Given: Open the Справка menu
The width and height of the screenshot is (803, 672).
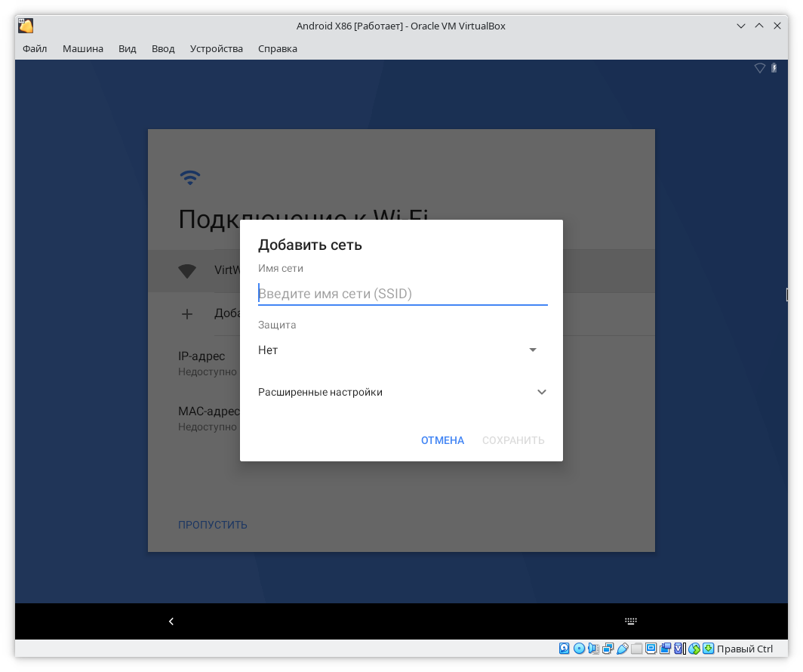Looking at the screenshot, I should tap(278, 48).
